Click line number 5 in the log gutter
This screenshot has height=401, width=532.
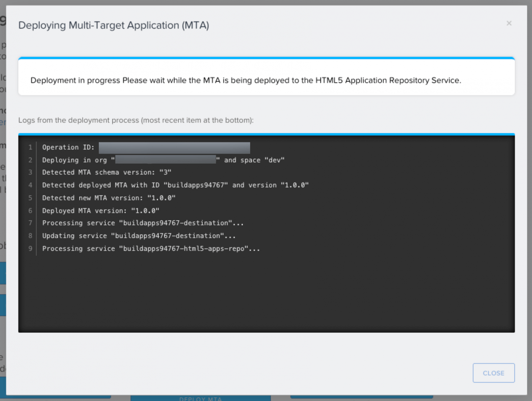tap(30, 198)
